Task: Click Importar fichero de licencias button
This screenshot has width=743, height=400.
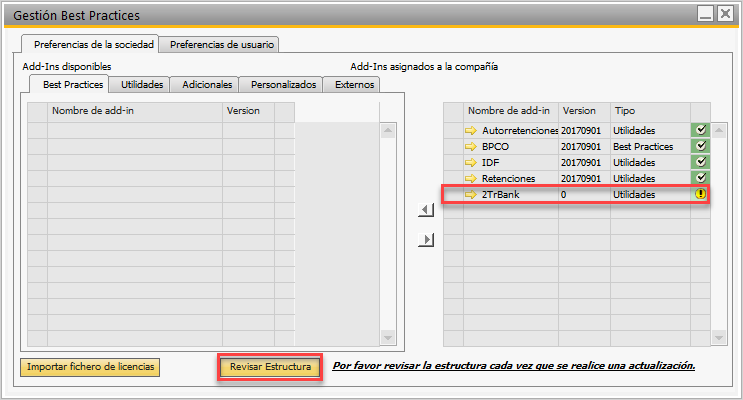Action: (90, 367)
